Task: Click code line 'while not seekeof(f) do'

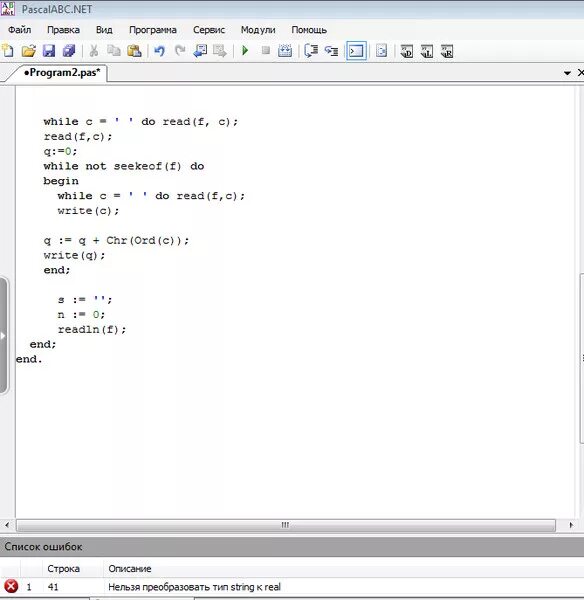Action: [x=124, y=166]
